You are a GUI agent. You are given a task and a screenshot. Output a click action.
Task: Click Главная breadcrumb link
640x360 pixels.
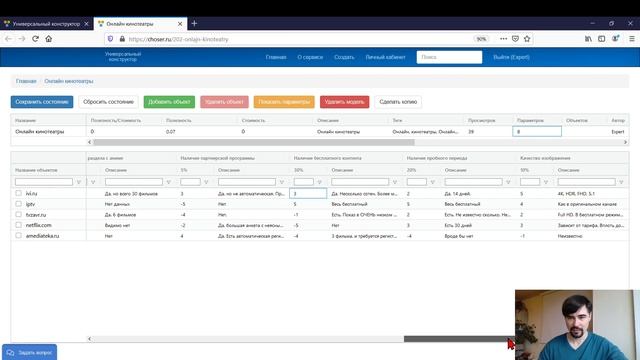26,81
